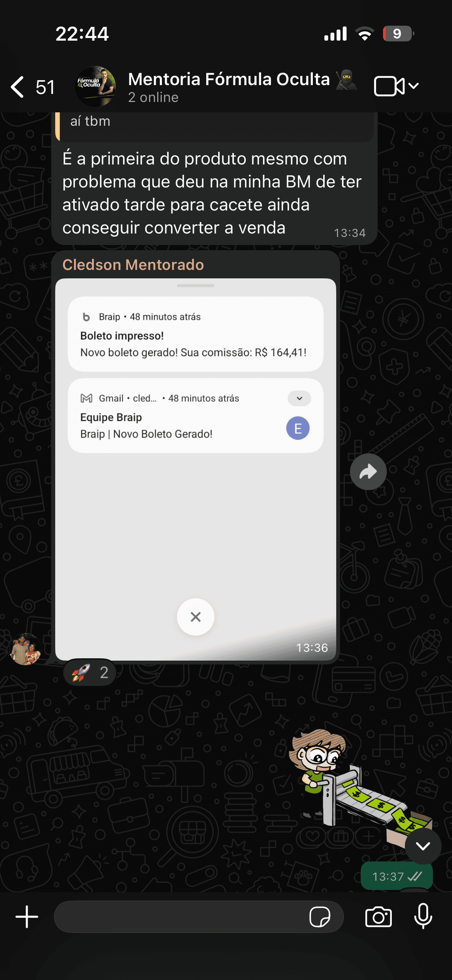Open the Braip notification screenshot image
Viewport: 452px width, 980px height.
click(196, 469)
